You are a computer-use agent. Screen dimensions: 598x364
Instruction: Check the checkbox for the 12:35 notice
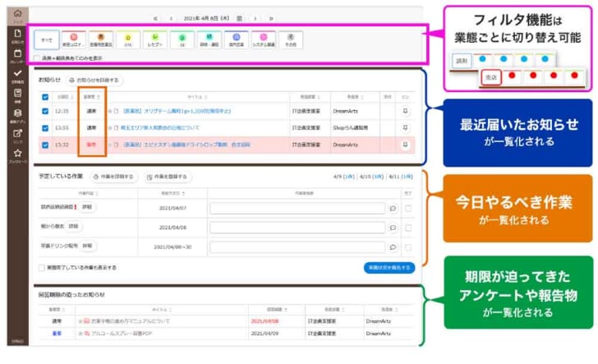click(x=44, y=110)
